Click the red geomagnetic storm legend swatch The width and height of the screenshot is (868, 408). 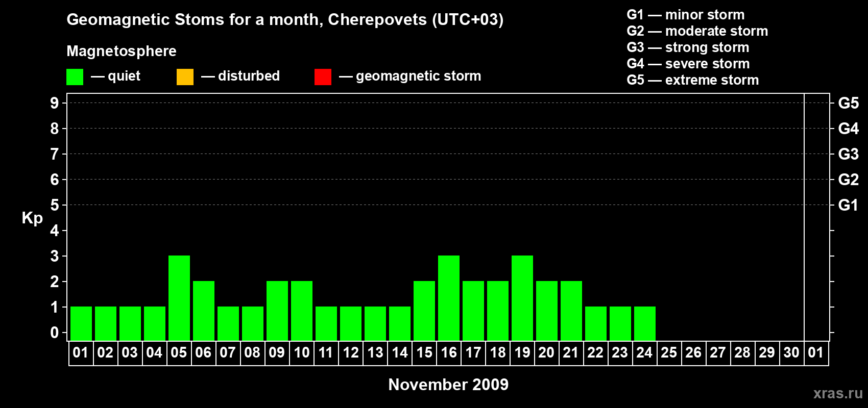(323, 77)
